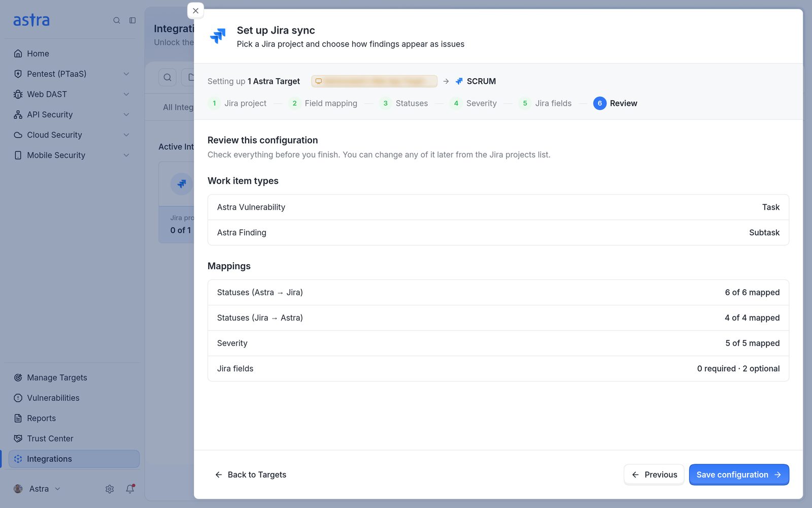Click the Statuses (Astra → Jira) row
The width and height of the screenshot is (812, 508).
coord(498,293)
